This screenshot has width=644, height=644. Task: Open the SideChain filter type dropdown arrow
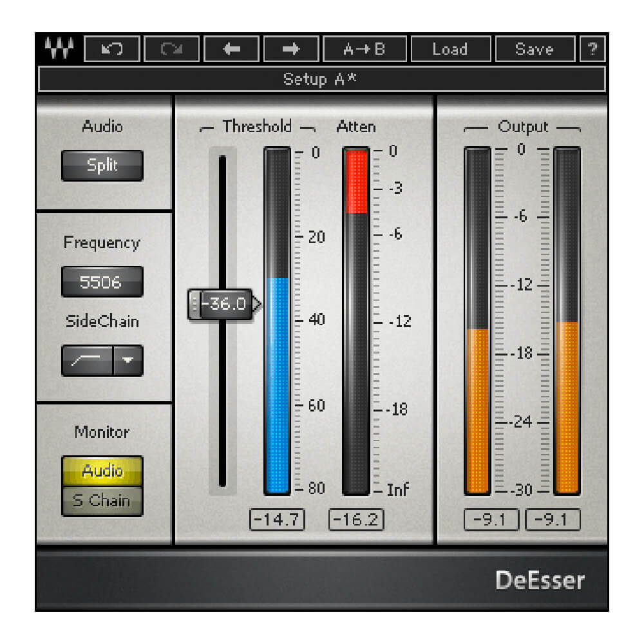pyautogui.click(x=128, y=360)
